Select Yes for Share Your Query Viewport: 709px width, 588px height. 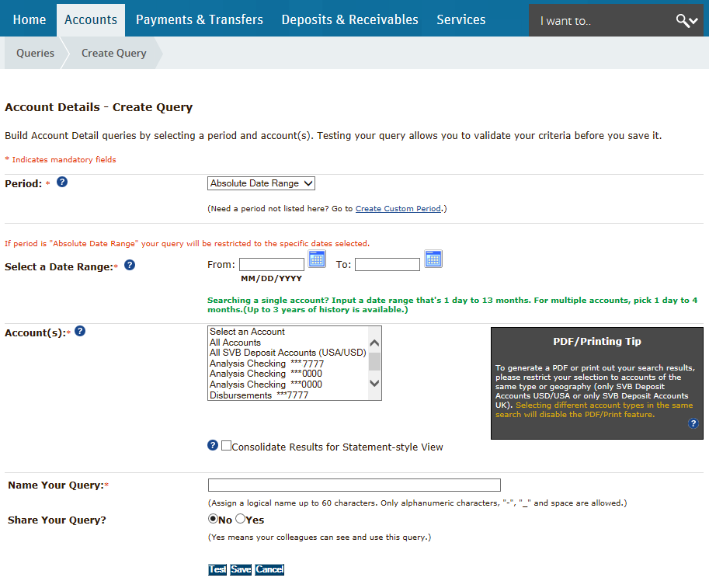240,519
